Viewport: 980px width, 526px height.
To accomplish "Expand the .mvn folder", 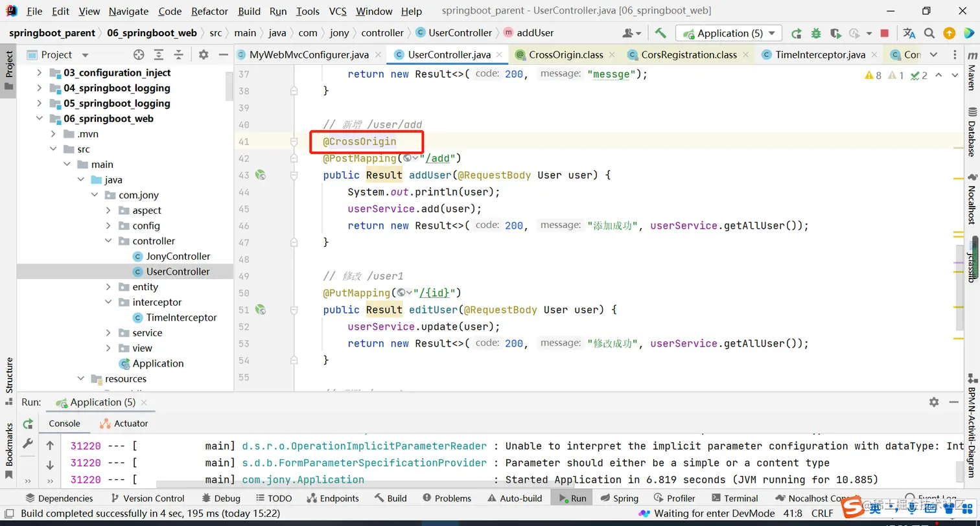I will (53, 134).
